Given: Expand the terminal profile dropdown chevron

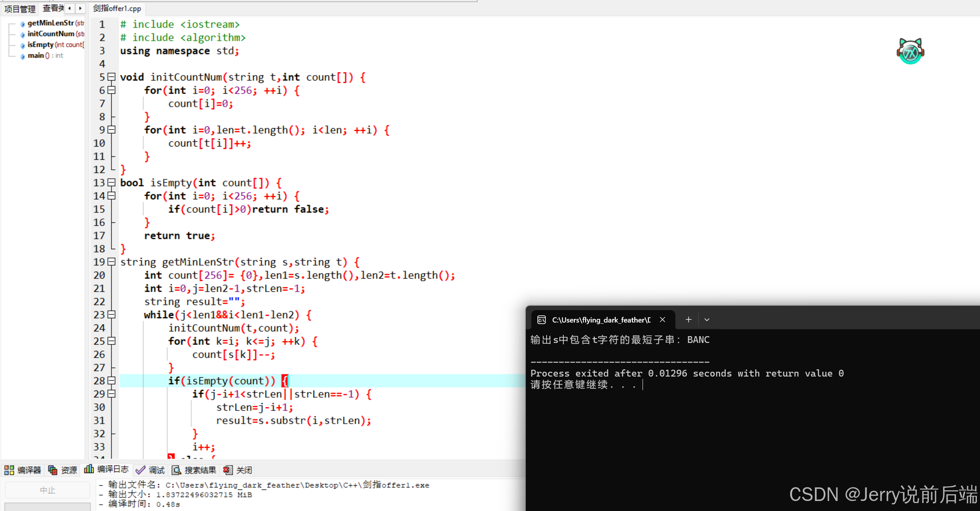Looking at the screenshot, I should click(x=707, y=320).
